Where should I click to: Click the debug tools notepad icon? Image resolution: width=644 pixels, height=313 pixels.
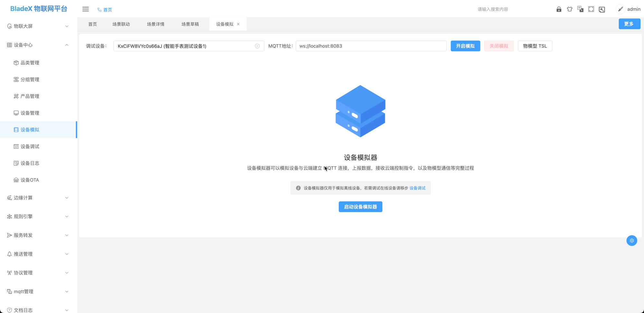[602, 9]
